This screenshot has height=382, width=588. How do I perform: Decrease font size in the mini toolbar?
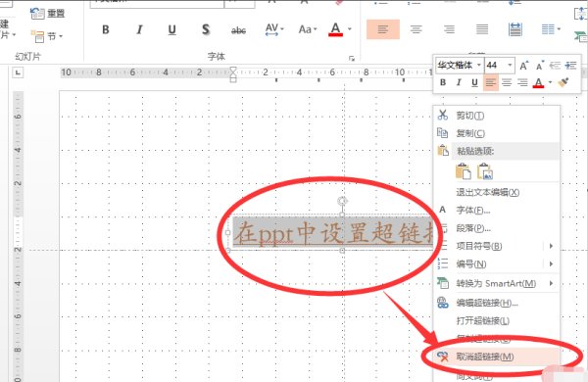pos(540,66)
